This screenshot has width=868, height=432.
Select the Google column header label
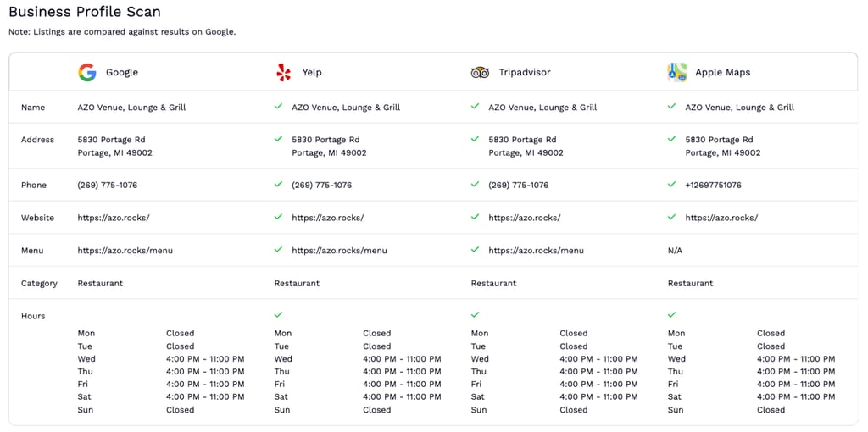[x=122, y=73]
